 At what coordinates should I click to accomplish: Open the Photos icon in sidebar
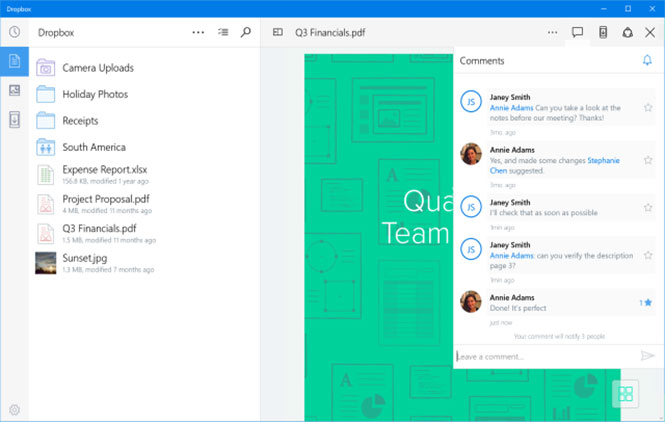pyautogui.click(x=14, y=91)
